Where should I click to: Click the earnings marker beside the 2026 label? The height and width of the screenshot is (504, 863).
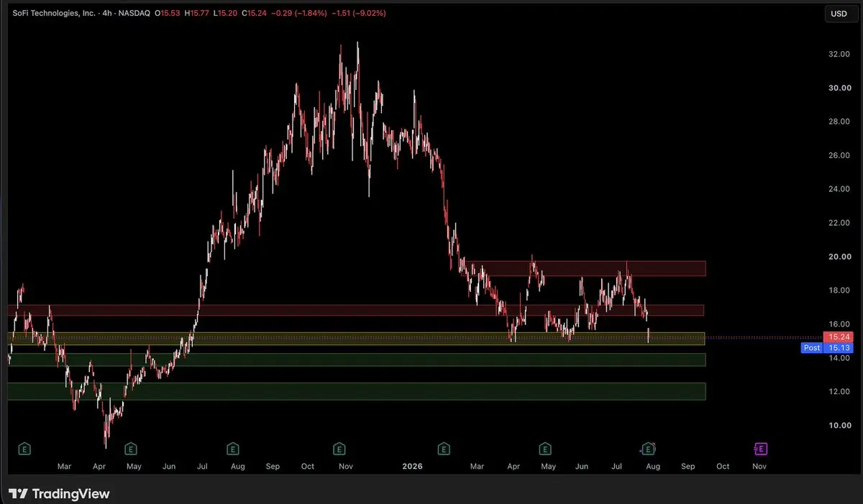(444, 449)
